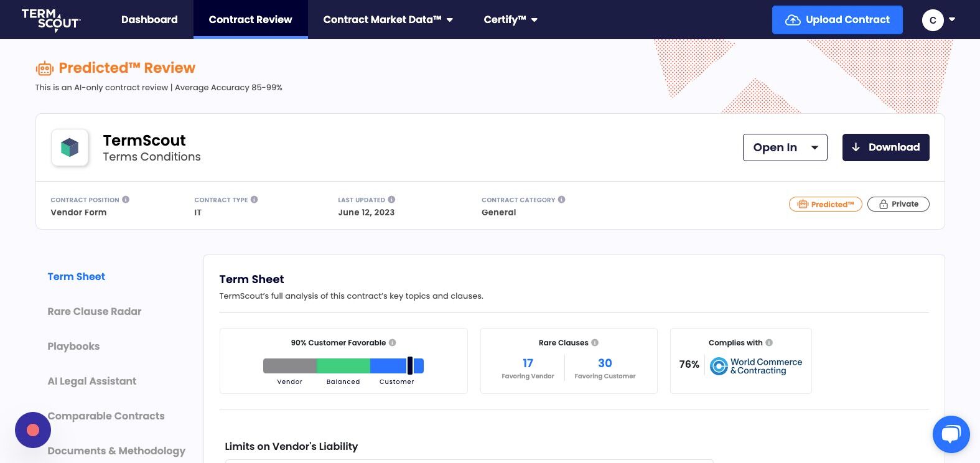The height and width of the screenshot is (463, 980).
Task: Click the World Commerce & Contracting logo
Action: coord(756,366)
